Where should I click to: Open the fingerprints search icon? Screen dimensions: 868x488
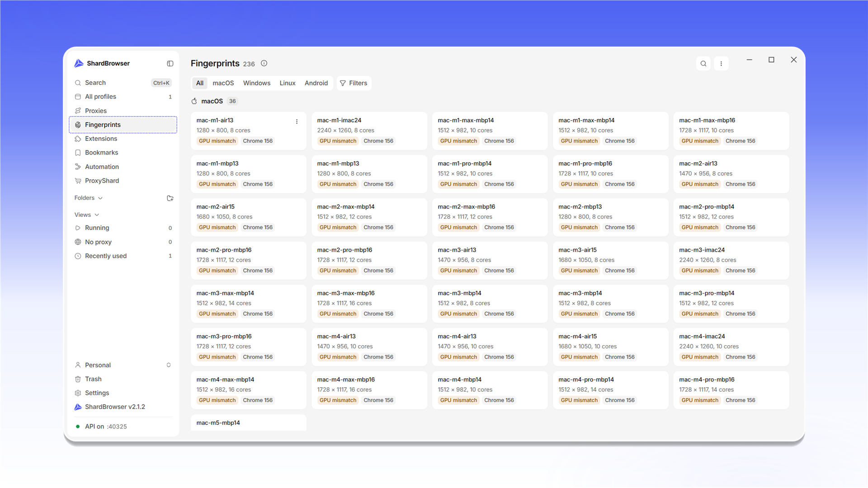click(x=703, y=64)
